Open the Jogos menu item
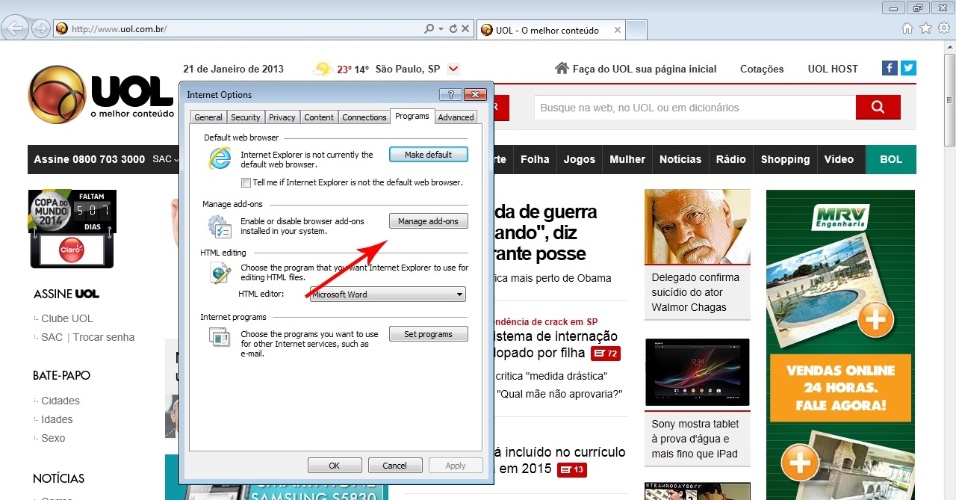956x500 pixels. tap(579, 159)
